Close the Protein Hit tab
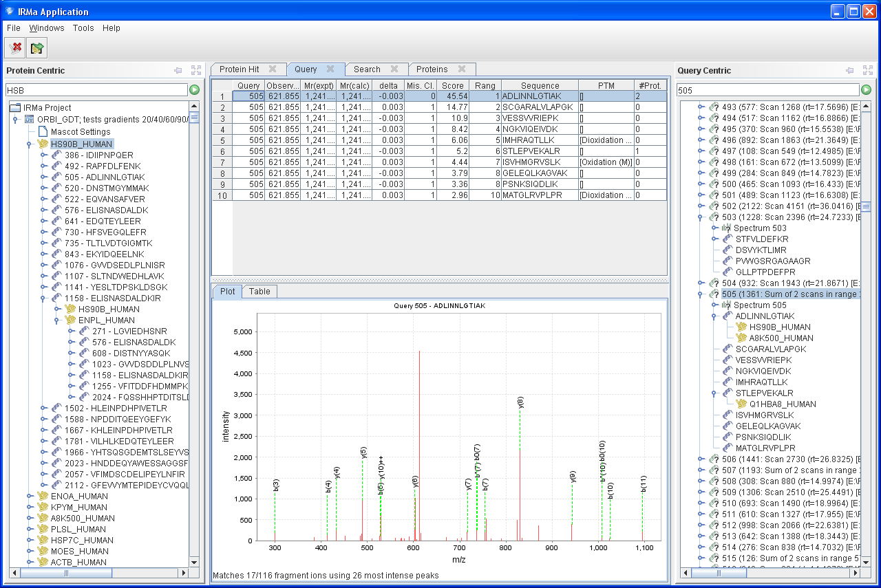This screenshot has height=588, width=881. click(273, 69)
